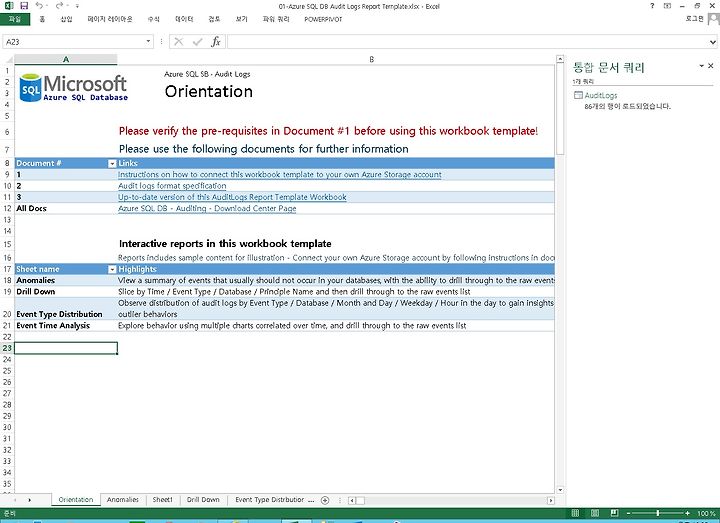The width and height of the screenshot is (720, 523).
Task: Open the Up-to-date AuditLogs Report Template link
Action: coord(232,197)
